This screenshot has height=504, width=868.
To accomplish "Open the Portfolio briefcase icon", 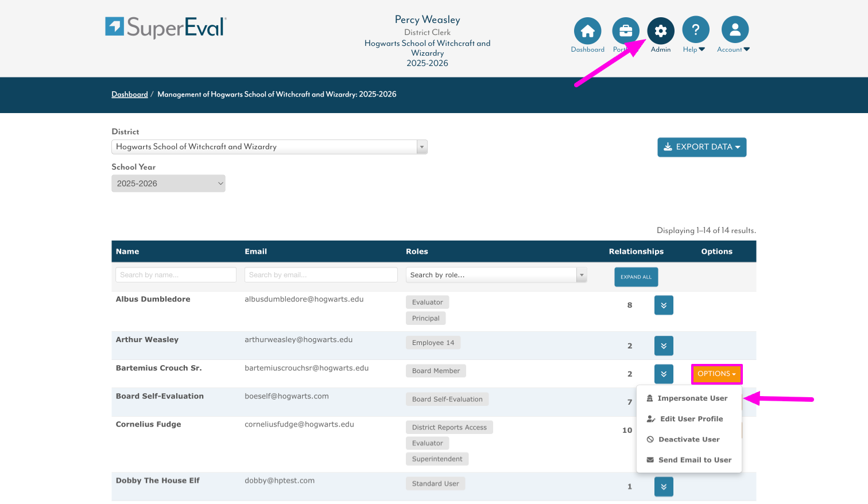I will pyautogui.click(x=626, y=30).
